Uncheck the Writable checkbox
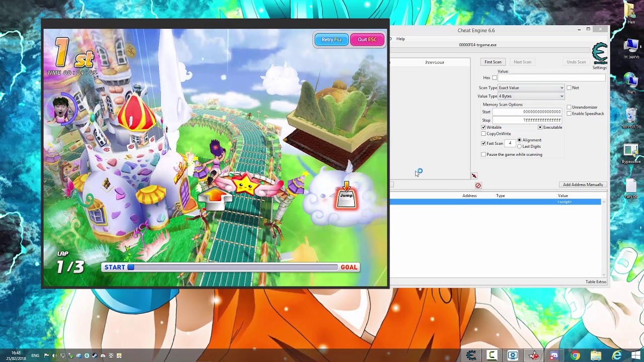 [x=484, y=127]
